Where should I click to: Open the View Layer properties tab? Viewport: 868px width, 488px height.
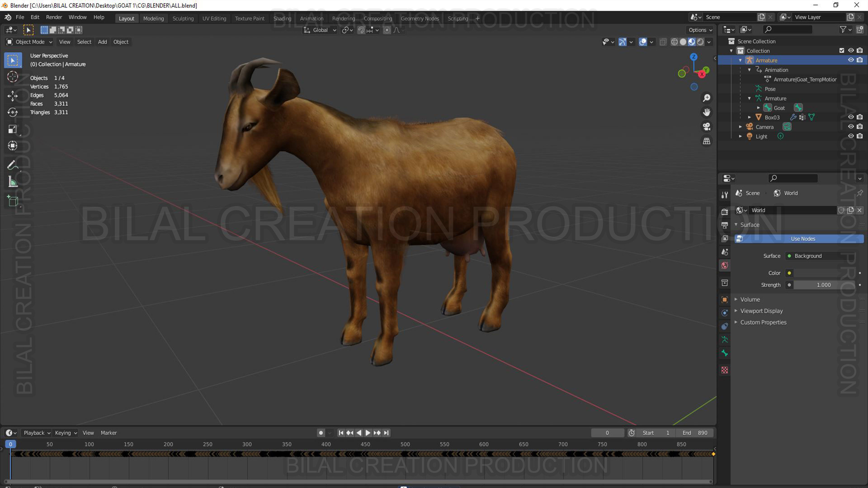[724, 238]
